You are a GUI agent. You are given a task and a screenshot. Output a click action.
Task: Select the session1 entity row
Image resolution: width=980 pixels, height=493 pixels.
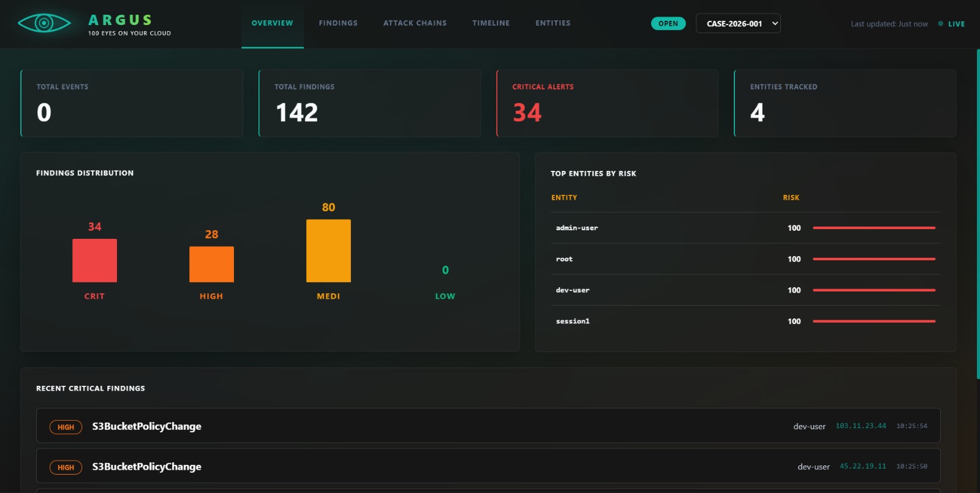coord(745,321)
